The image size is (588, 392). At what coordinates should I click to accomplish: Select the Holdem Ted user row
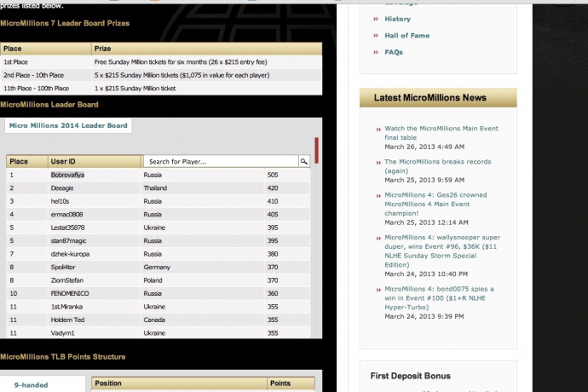[x=158, y=320]
